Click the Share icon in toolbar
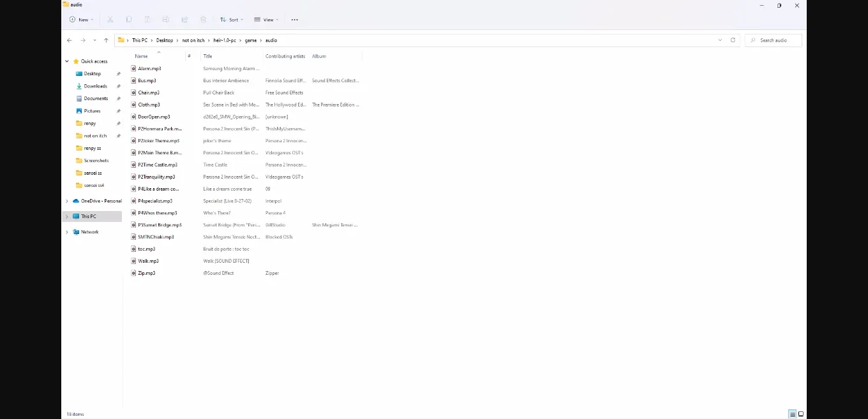 184,20
